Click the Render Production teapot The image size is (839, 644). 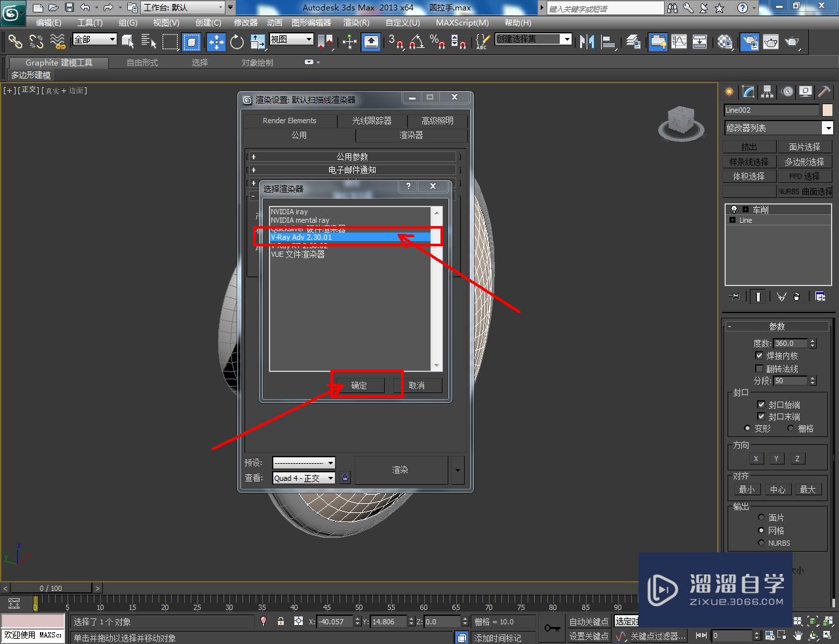(792, 42)
